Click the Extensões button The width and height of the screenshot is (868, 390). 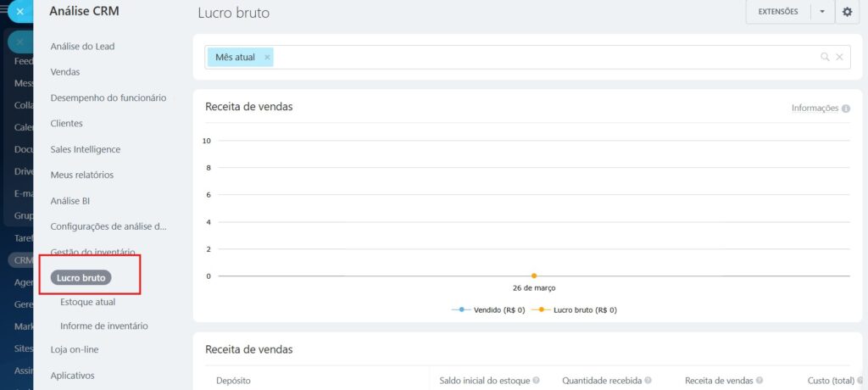[777, 12]
